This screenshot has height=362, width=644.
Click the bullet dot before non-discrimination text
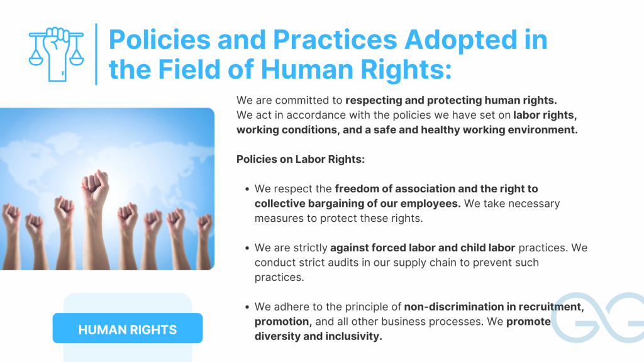pos(246,307)
